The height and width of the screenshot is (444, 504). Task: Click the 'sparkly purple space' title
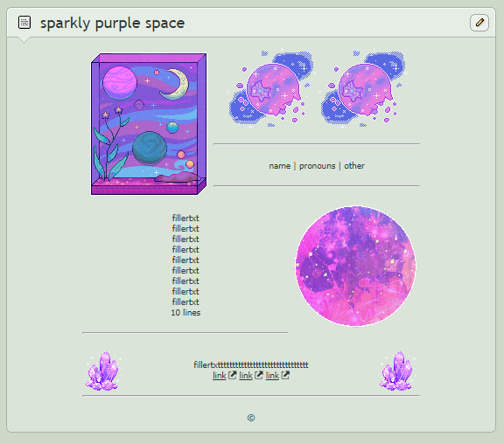tap(112, 23)
